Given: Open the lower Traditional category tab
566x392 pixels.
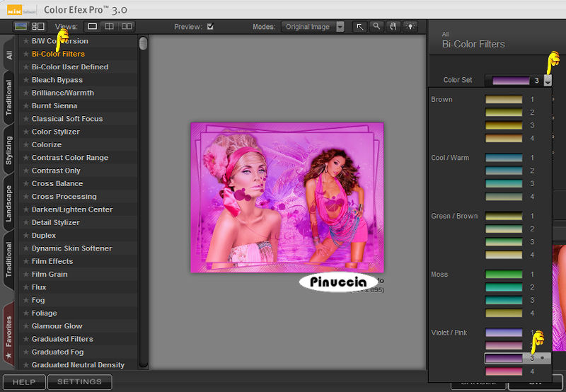Looking at the screenshot, I should coord(8,260).
